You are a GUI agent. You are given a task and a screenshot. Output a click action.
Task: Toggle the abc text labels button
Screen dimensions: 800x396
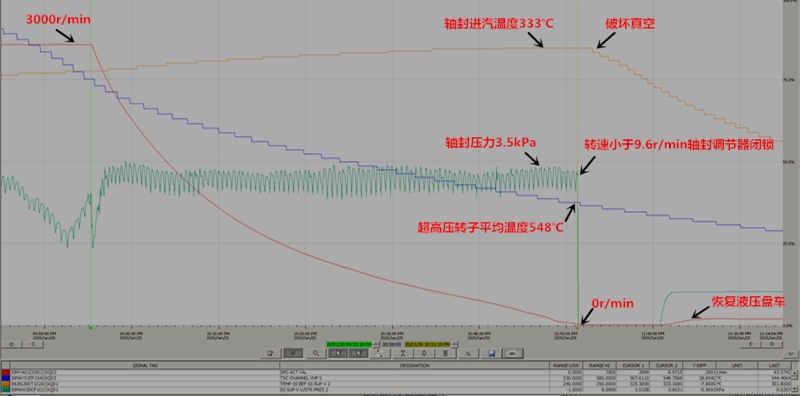pos(513,354)
